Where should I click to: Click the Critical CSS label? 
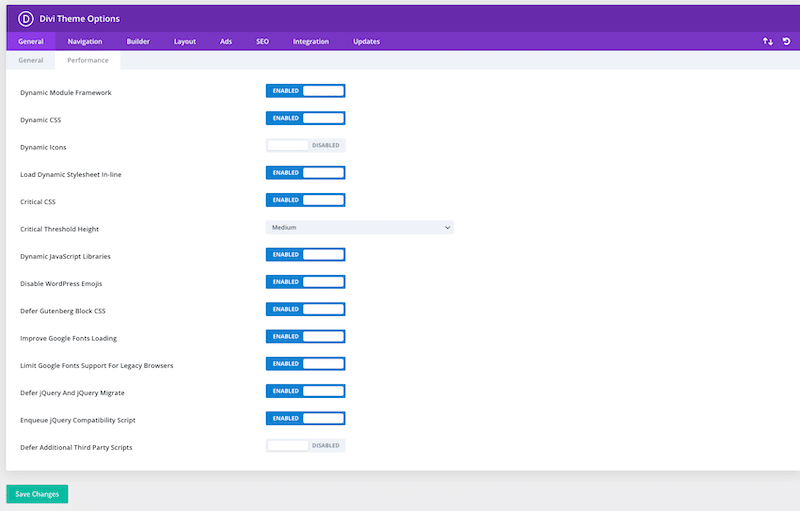(x=38, y=202)
